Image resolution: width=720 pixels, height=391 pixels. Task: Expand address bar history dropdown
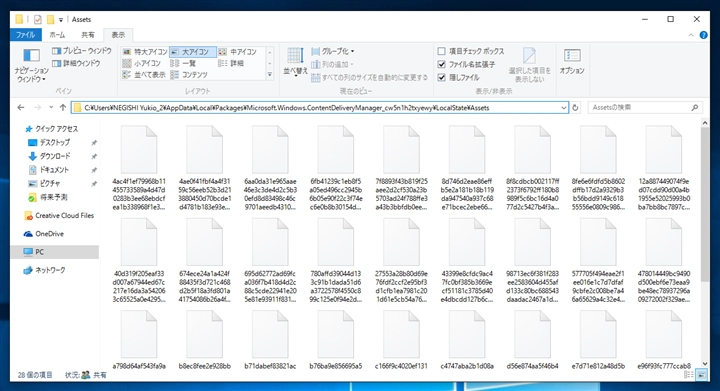563,108
